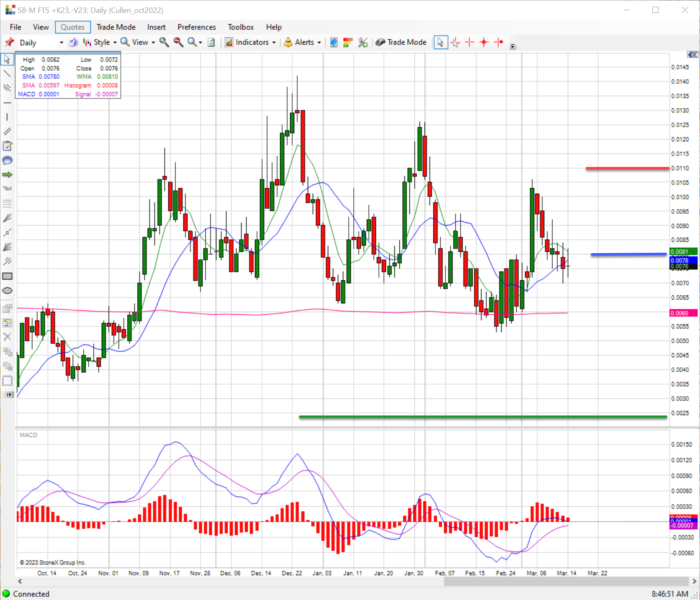
Task: Select the parallel channel lines tool
Action: pos(7,88)
